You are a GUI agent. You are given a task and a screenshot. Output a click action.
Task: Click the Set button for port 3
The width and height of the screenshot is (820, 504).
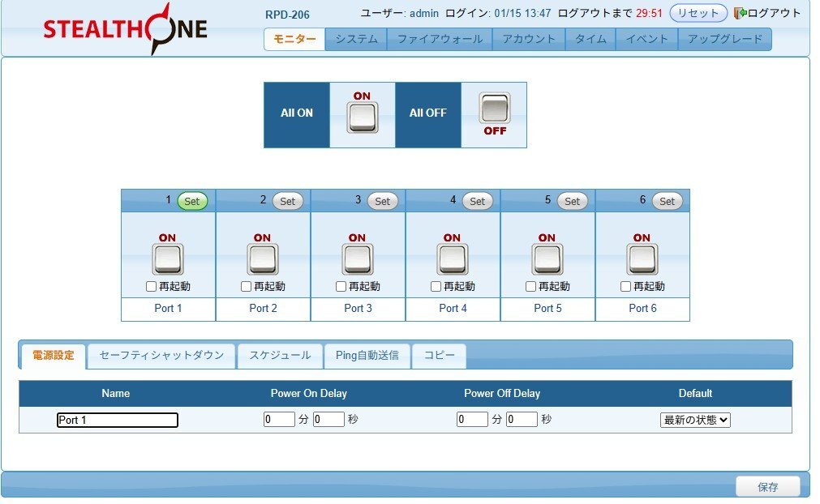pos(382,201)
